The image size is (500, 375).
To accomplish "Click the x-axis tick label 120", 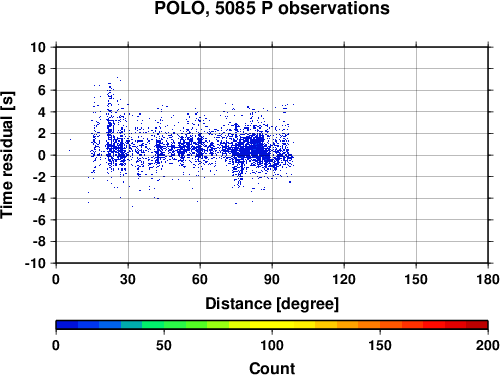I will (344, 279).
